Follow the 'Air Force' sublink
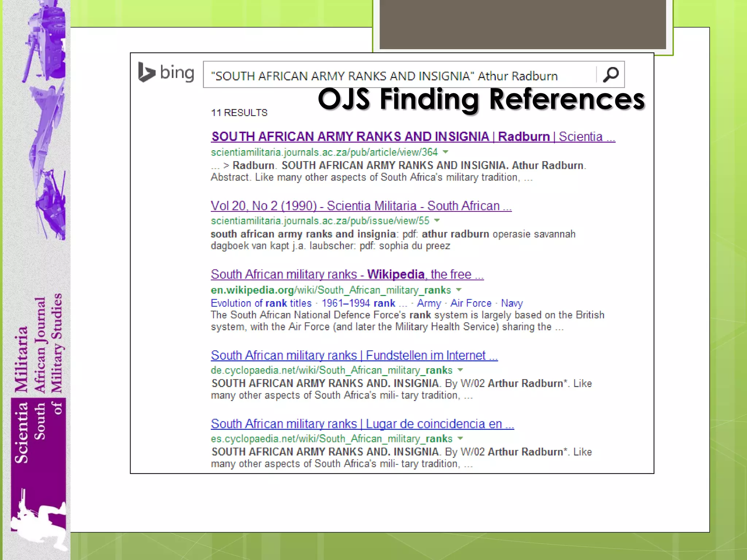Viewport: 747px width, 560px height. (471, 303)
